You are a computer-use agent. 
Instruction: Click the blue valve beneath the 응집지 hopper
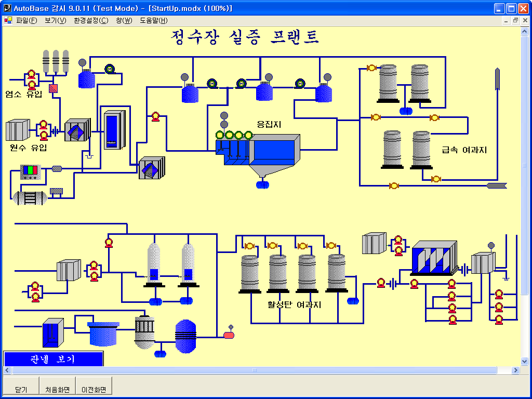point(263,184)
